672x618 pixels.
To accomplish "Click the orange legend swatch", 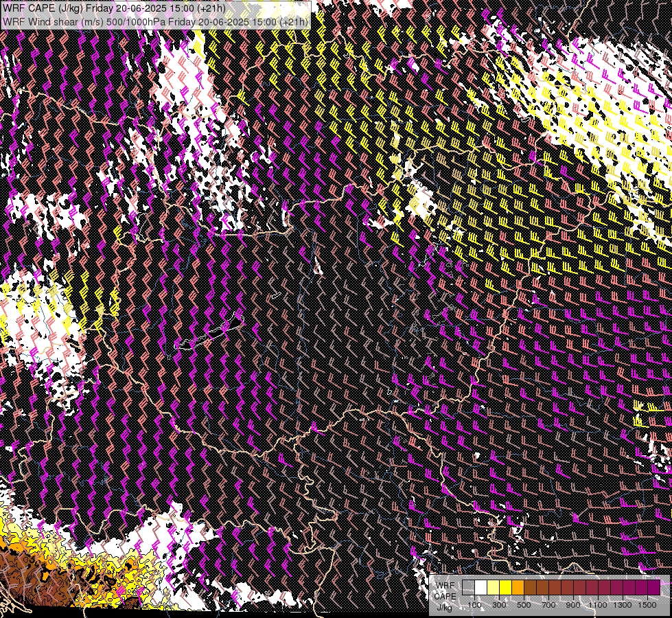I will point(518,588).
